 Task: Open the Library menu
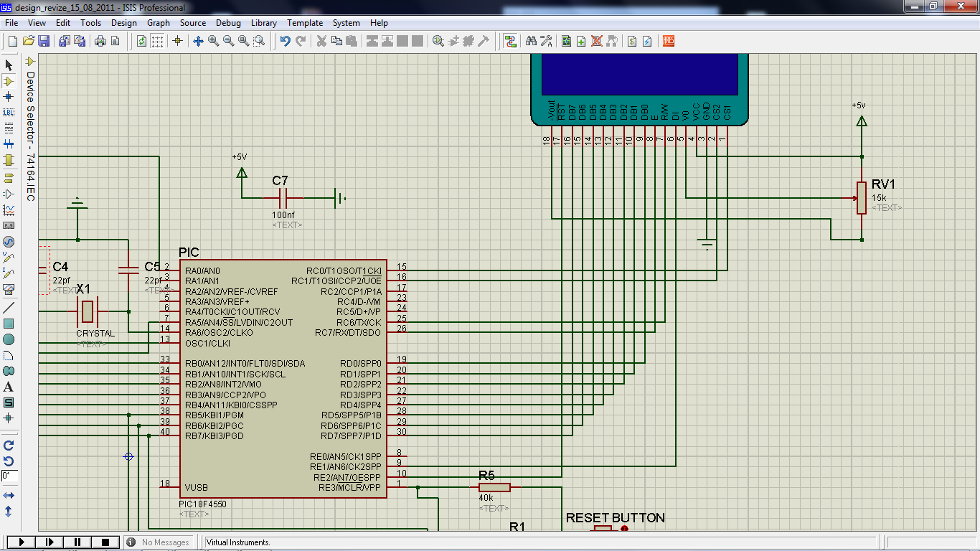[264, 23]
